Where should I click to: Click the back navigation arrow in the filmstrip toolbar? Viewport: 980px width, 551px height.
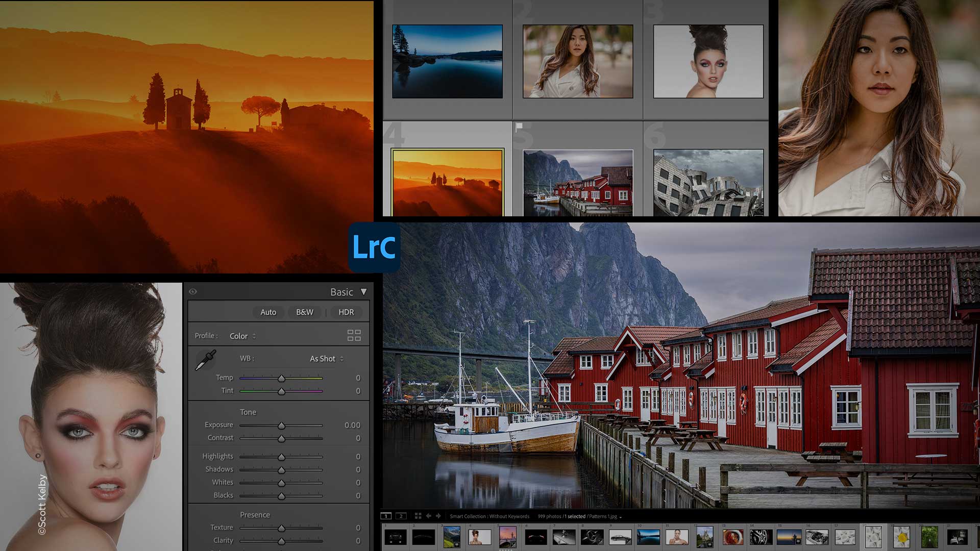429,516
